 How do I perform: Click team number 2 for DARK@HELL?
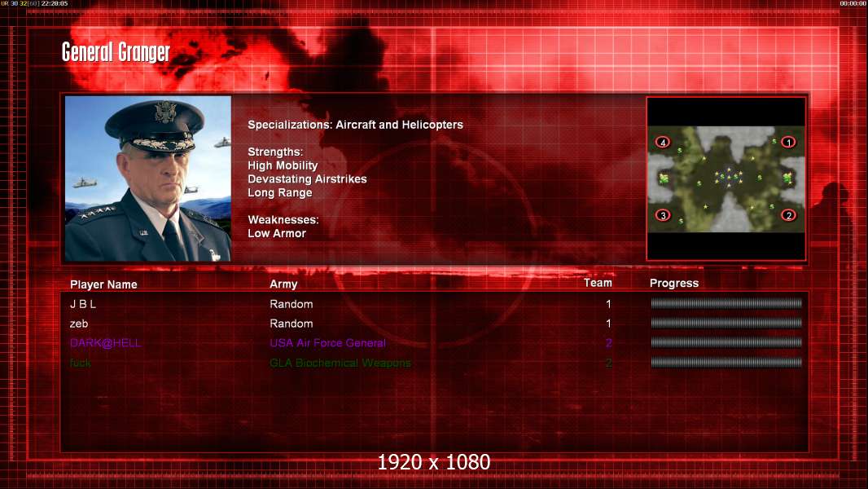[608, 343]
